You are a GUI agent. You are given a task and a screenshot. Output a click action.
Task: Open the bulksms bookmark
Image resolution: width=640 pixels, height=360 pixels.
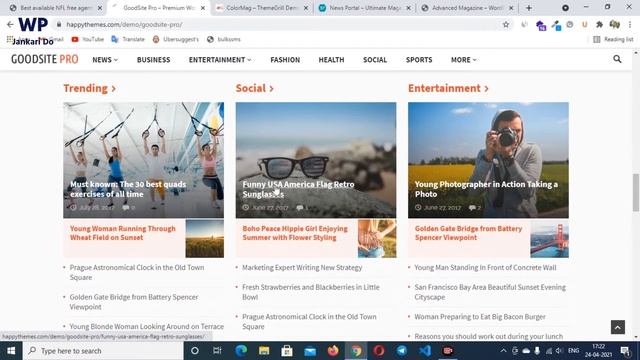coord(224,39)
